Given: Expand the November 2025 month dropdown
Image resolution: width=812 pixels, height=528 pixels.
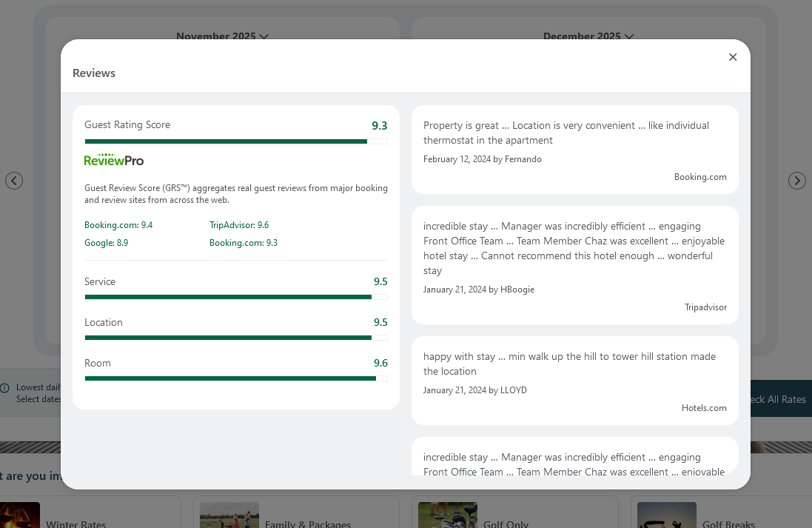Looking at the screenshot, I should 222,36.
